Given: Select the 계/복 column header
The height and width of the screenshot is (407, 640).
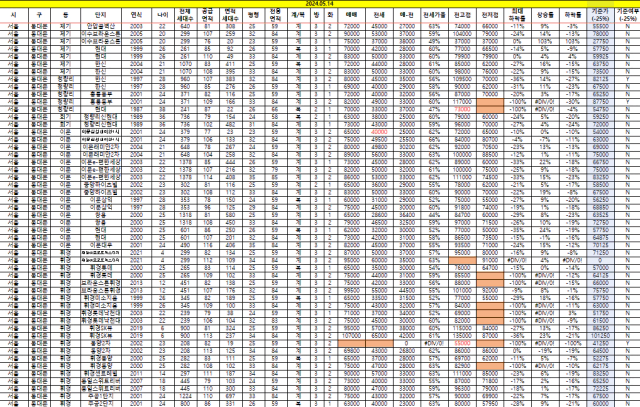Looking at the screenshot, I should tap(298, 15).
